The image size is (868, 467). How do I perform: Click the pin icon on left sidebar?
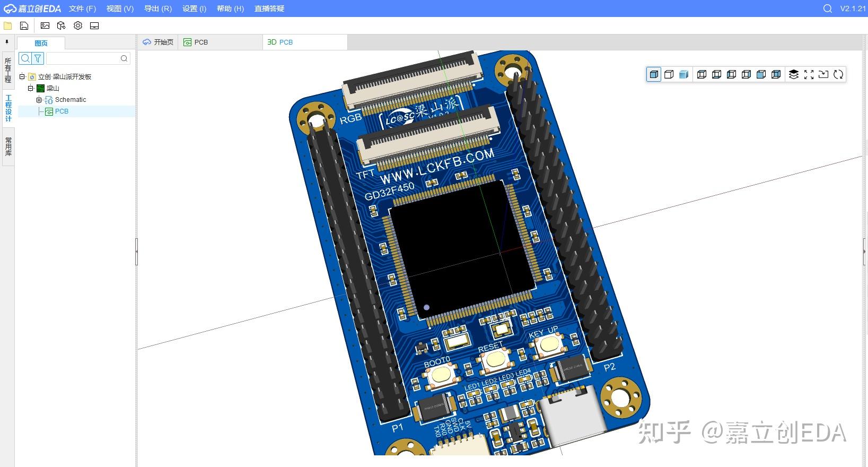pyautogui.click(x=7, y=42)
